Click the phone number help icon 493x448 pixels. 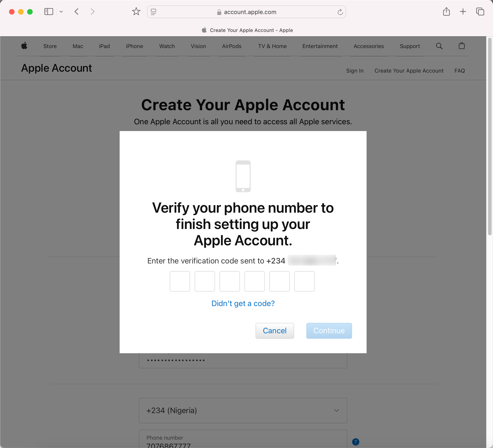(x=355, y=442)
